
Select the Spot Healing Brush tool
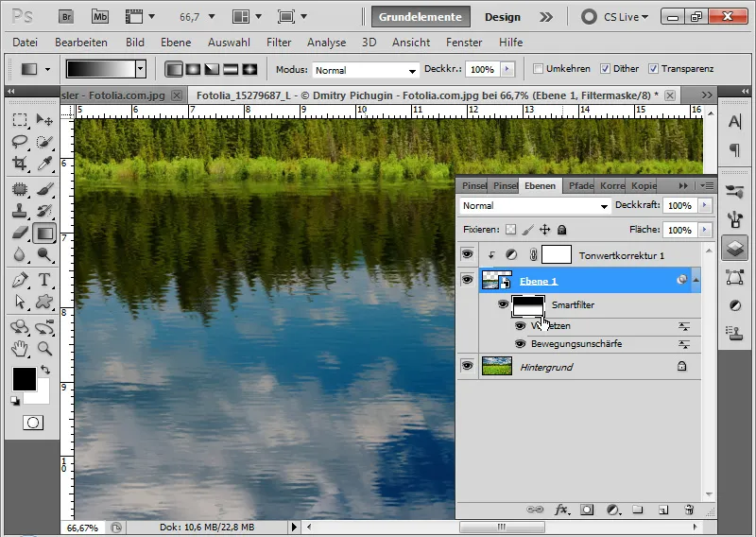pyautogui.click(x=20, y=189)
